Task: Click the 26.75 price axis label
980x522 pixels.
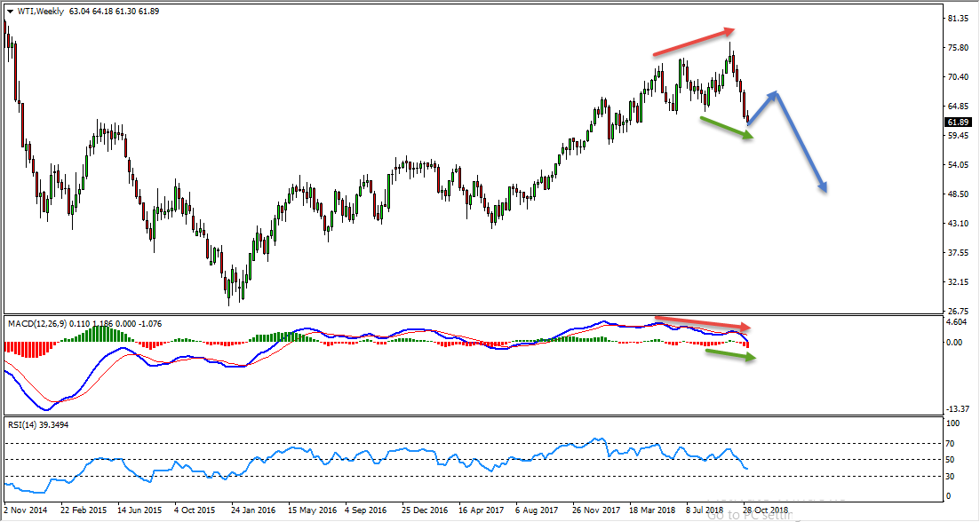Action: 958,311
